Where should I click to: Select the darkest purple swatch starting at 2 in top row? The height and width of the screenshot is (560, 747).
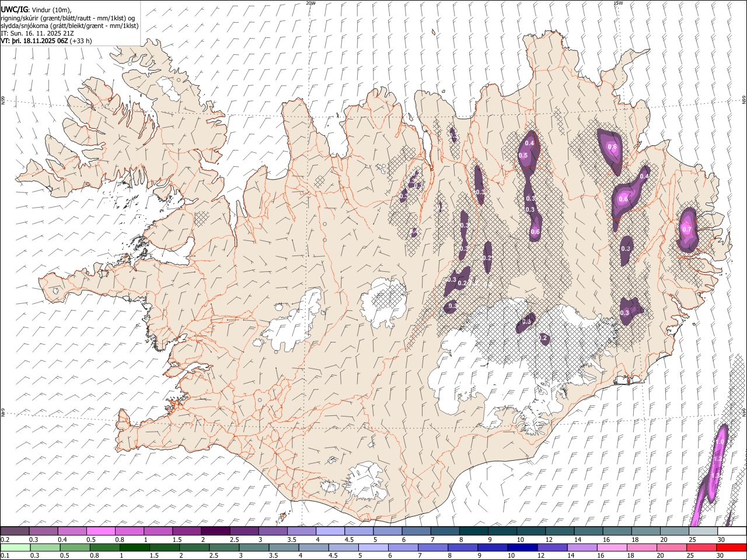215,531
